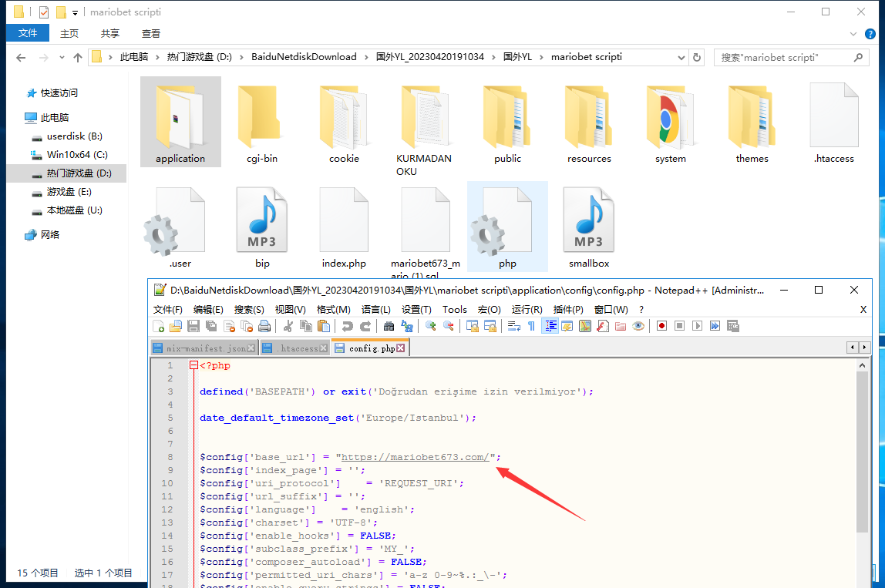Start macro recording with red dot icon
885x588 pixels.
[x=661, y=326]
